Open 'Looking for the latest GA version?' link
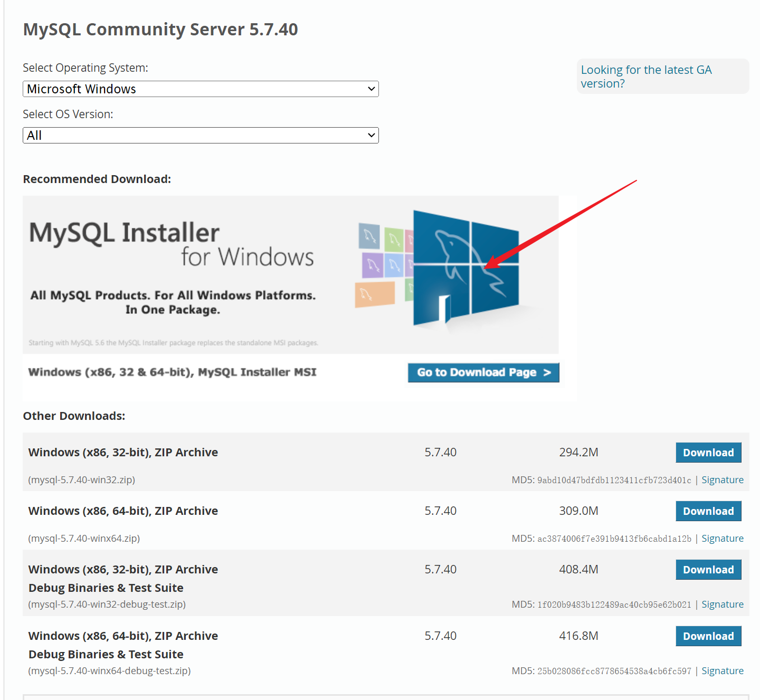The height and width of the screenshot is (700, 760). coord(647,76)
